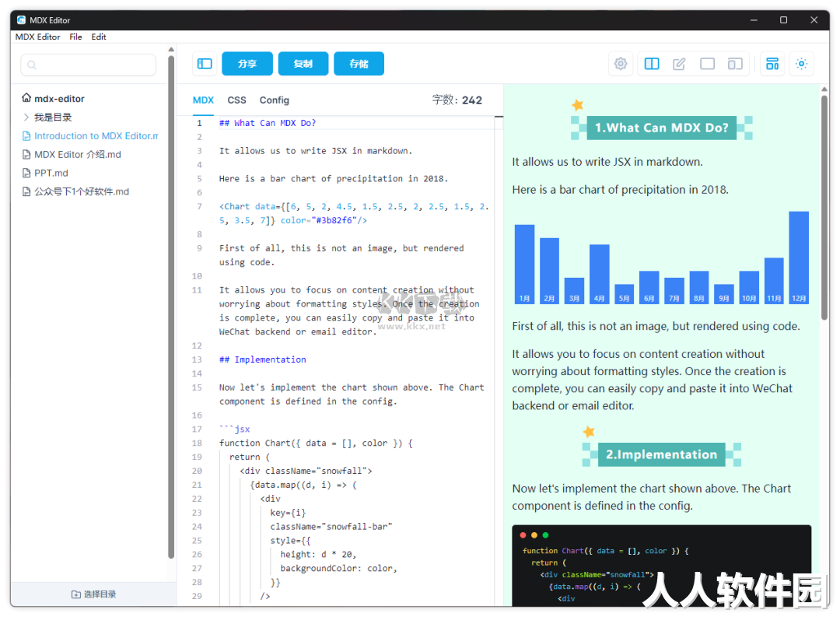The width and height of the screenshot is (840, 617).
Task: Open the template layout icon
Action: (772, 64)
